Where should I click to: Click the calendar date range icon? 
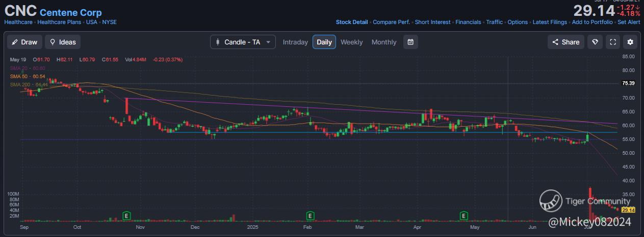pos(410,42)
